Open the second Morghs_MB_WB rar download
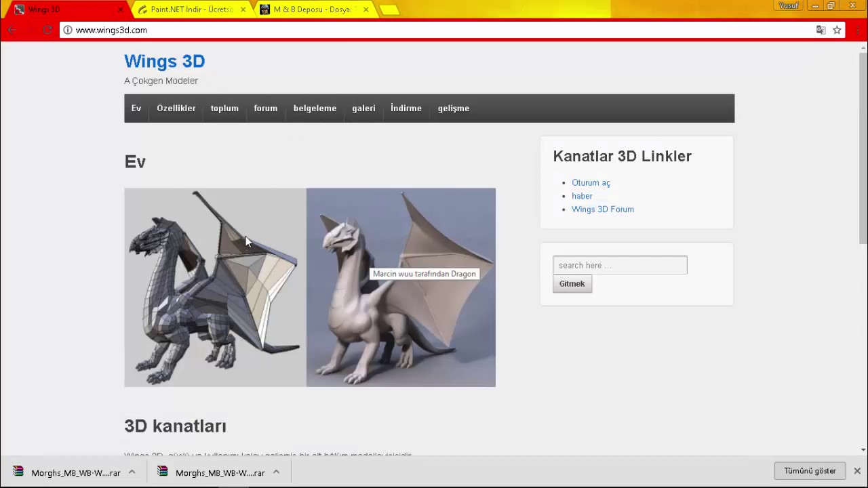The width and height of the screenshot is (868, 488). (x=211, y=472)
